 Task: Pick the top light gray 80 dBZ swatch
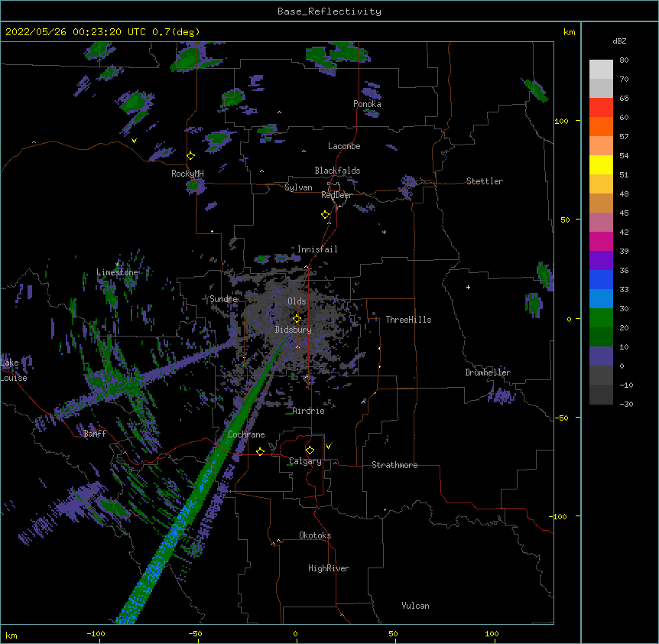[601, 69]
